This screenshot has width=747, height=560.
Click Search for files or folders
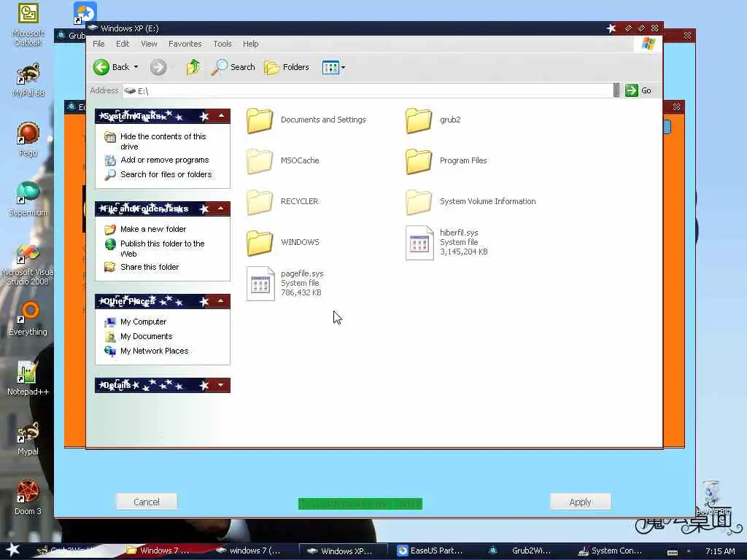[166, 174]
